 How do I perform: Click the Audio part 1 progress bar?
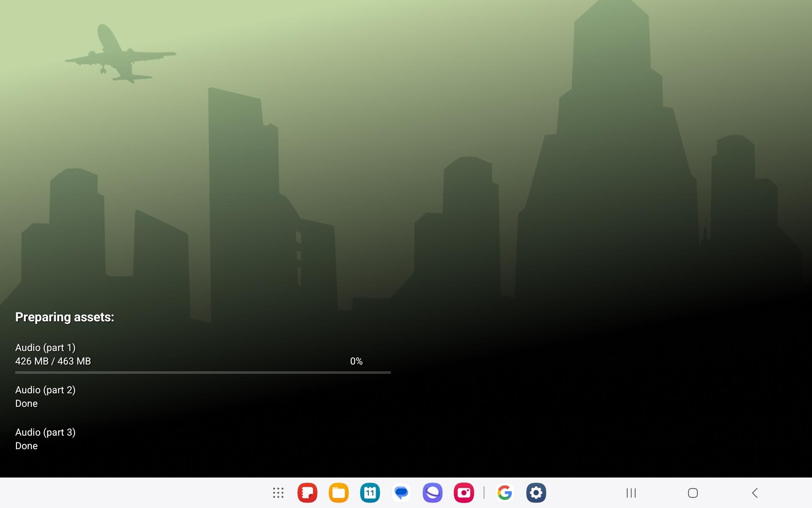coord(203,373)
